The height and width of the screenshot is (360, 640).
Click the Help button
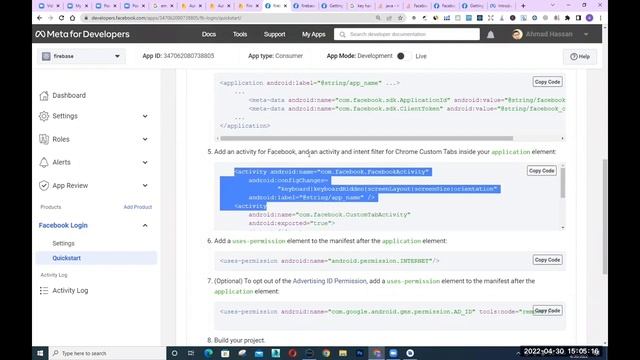coord(580,56)
